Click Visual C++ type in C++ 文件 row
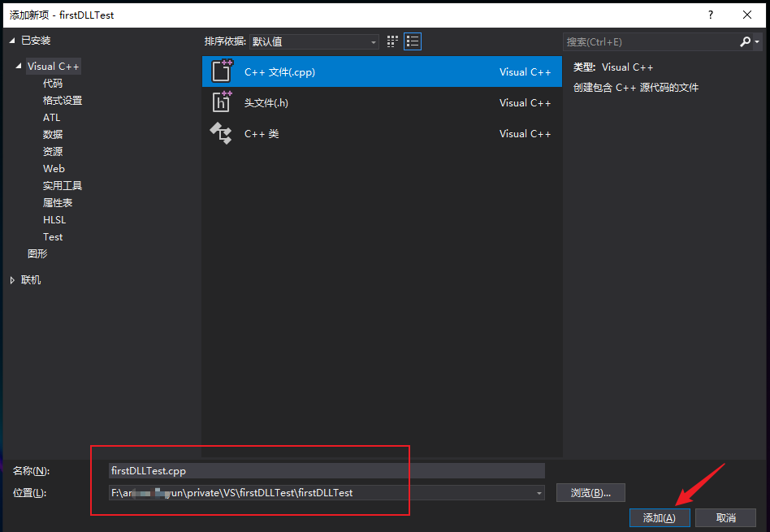 525,71
